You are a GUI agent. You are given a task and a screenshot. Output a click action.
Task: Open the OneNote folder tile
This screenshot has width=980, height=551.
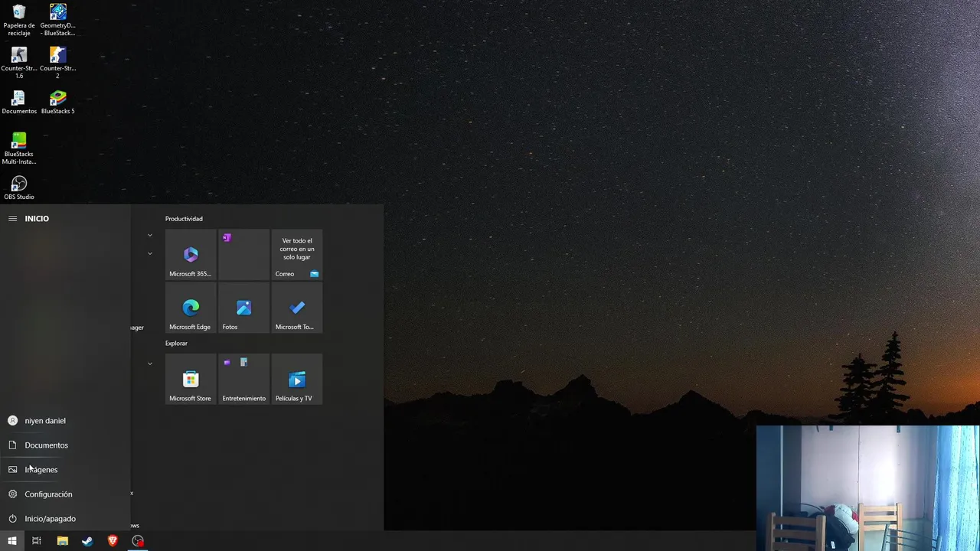(x=243, y=254)
